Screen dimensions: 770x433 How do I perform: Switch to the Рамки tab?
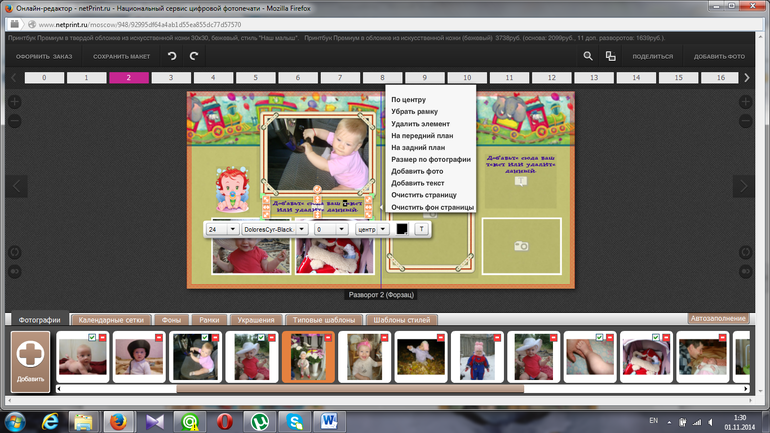point(209,320)
